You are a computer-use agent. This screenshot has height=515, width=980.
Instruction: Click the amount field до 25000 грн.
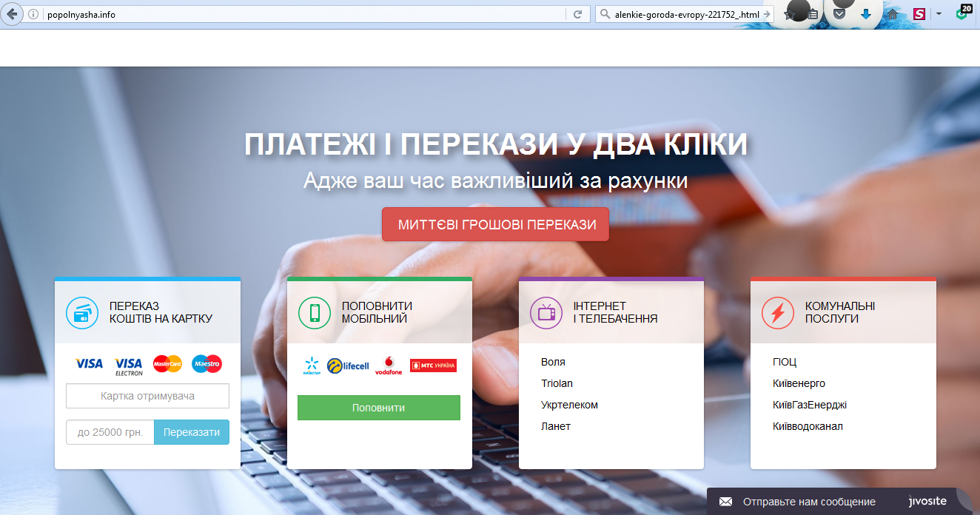(x=110, y=433)
